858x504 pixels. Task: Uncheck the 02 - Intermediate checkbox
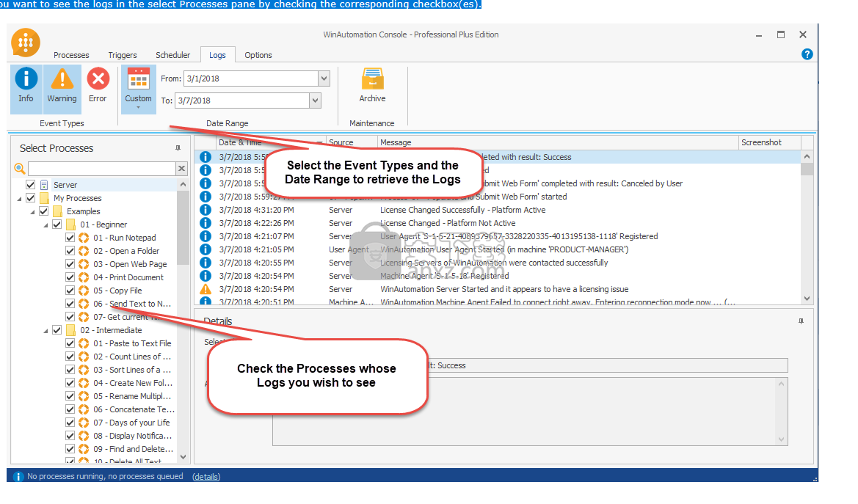57,330
